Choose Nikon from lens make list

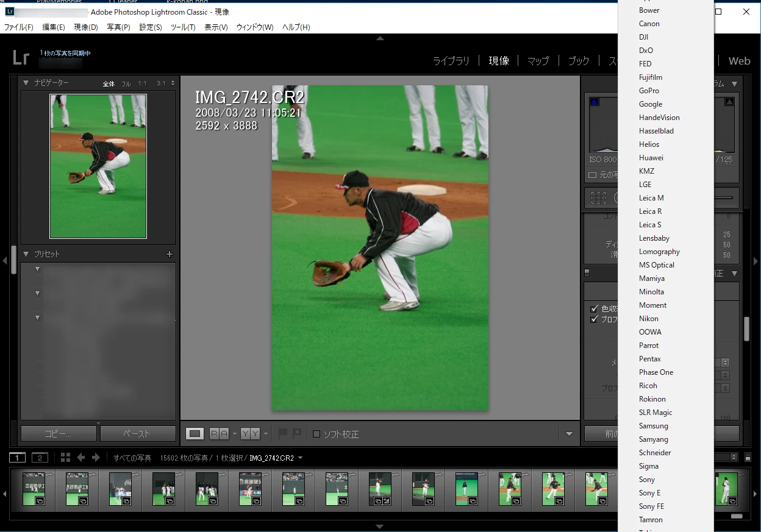[666, 319]
